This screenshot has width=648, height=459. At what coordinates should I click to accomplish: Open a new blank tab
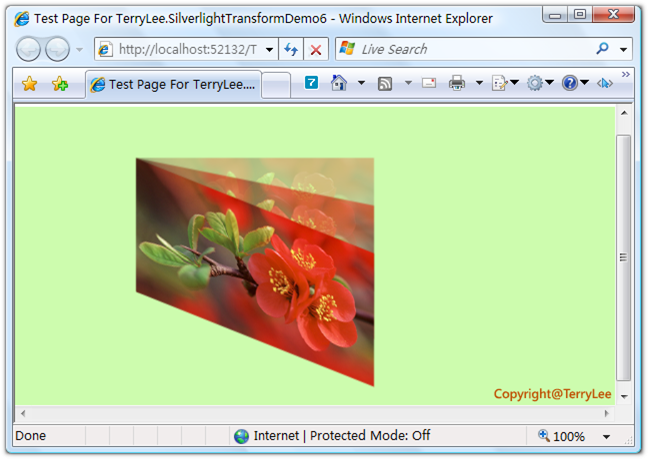(276, 85)
